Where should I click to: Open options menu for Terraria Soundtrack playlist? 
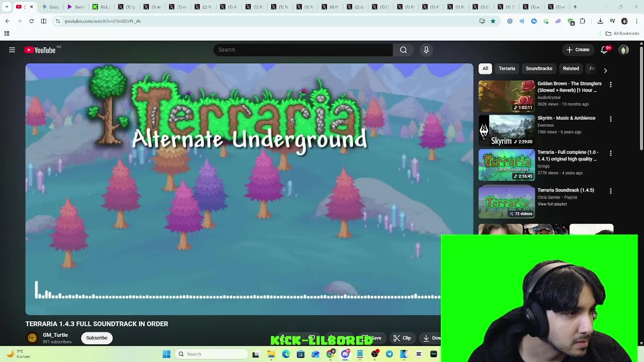610,191
